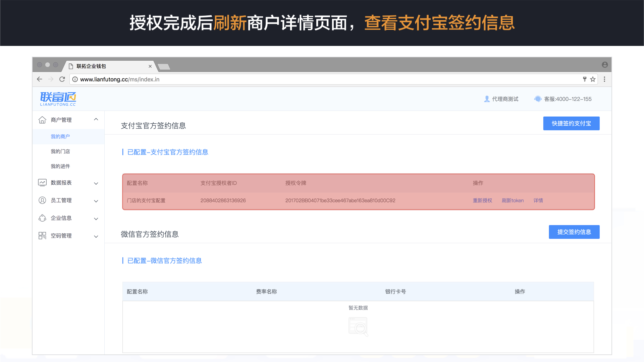Select 已配置-微信官方签约信息 heading

point(164,261)
